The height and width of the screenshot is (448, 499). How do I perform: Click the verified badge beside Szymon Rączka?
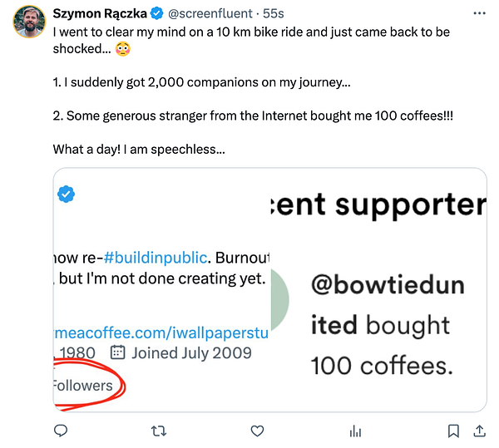(156, 14)
